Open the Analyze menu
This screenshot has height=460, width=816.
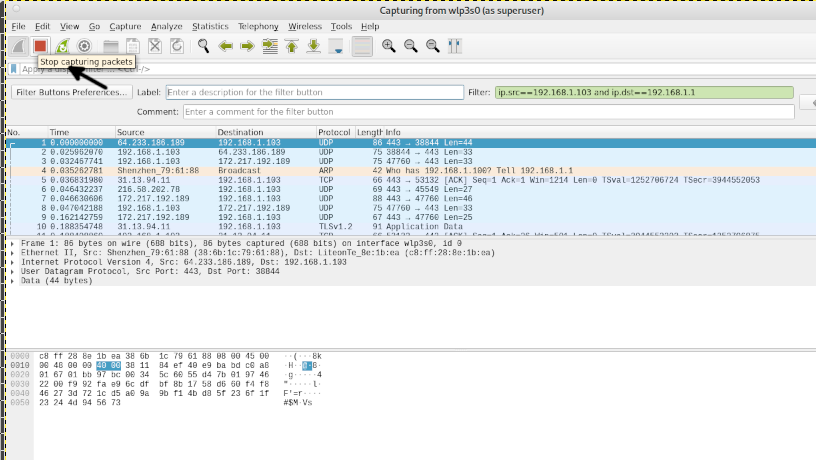tap(166, 27)
